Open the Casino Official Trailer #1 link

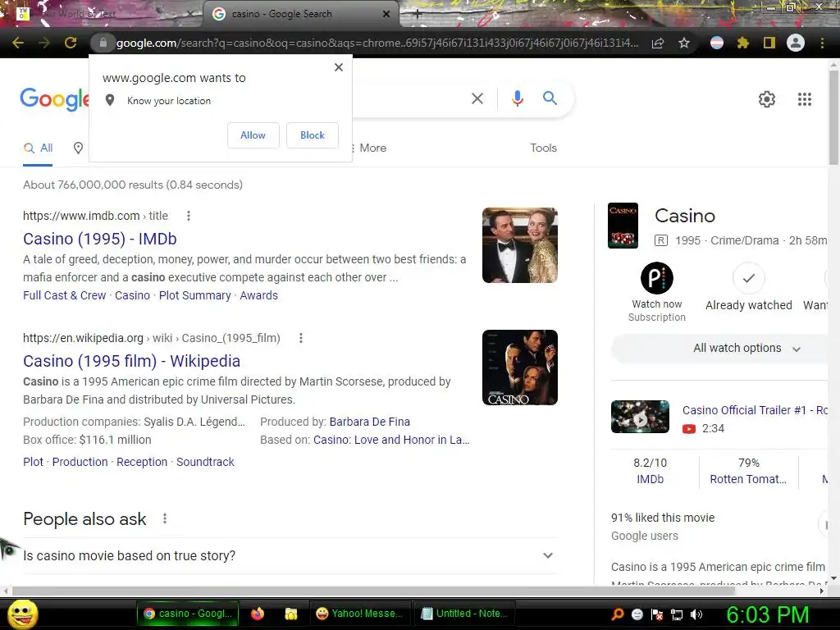pos(755,410)
